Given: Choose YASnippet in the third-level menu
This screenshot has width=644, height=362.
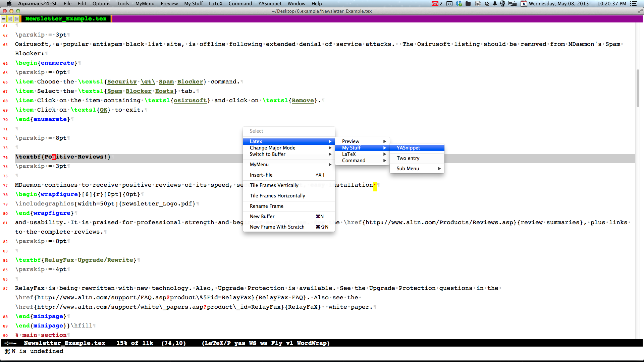Looking at the screenshot, I should tap(417, 148).
